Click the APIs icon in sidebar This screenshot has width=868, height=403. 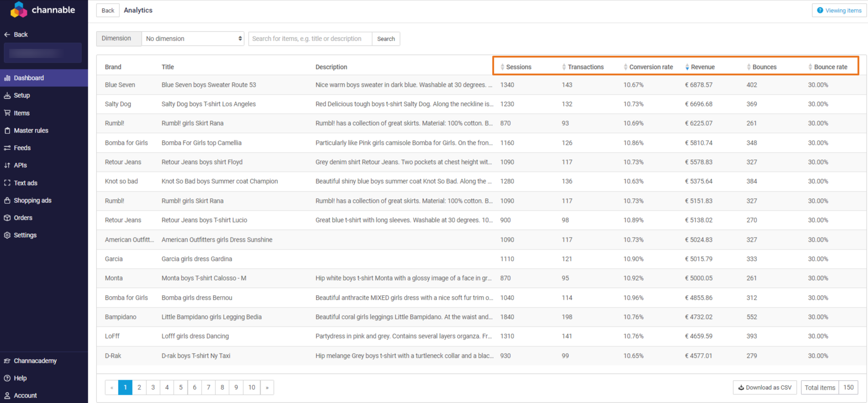coord(7,165)
